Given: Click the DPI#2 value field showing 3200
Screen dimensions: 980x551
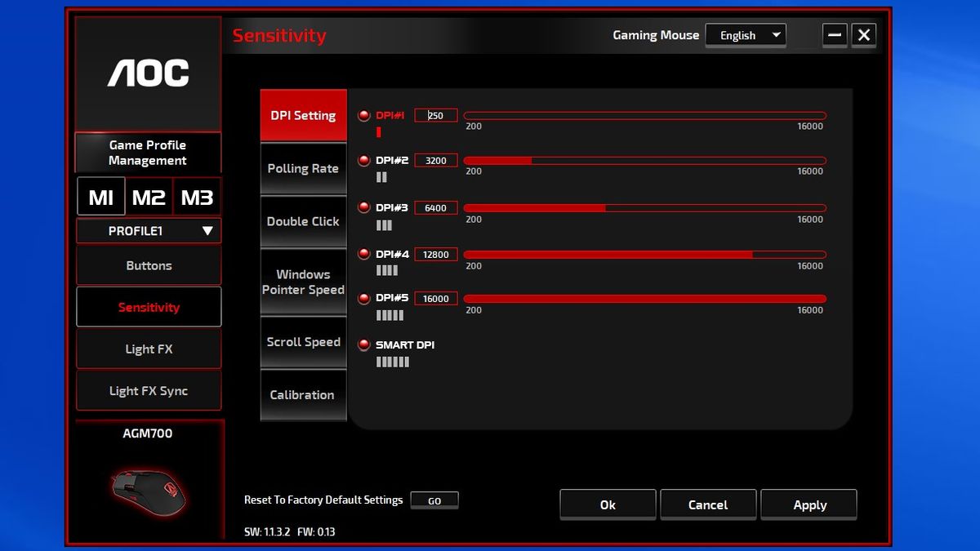Looking at the screenshot, I should tap(436, 160).
